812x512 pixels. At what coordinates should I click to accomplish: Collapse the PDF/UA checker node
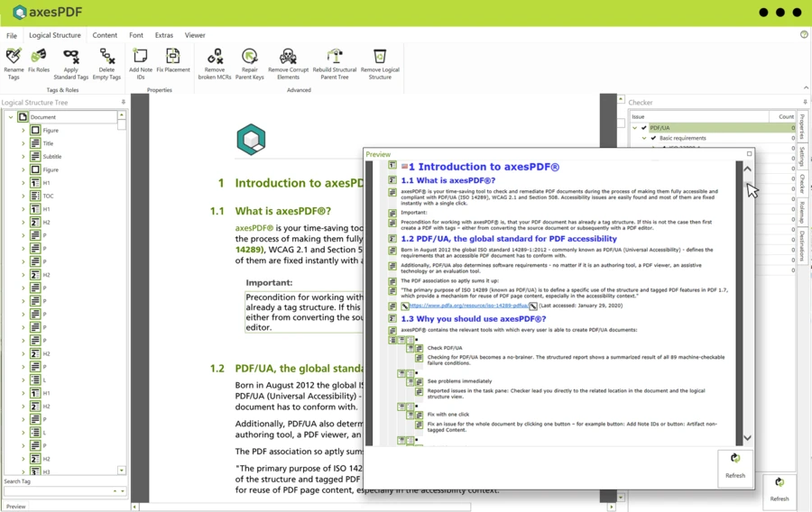pos(635,128)
